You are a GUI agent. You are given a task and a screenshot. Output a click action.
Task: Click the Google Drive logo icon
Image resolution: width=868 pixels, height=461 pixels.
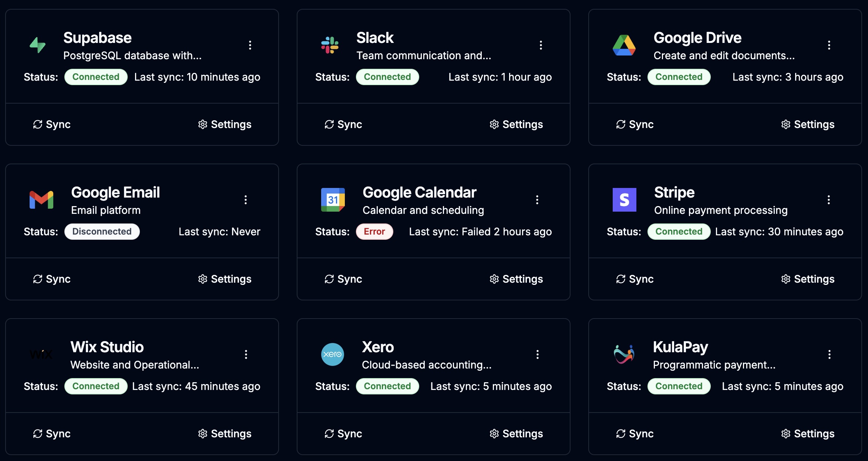[624, 45]
